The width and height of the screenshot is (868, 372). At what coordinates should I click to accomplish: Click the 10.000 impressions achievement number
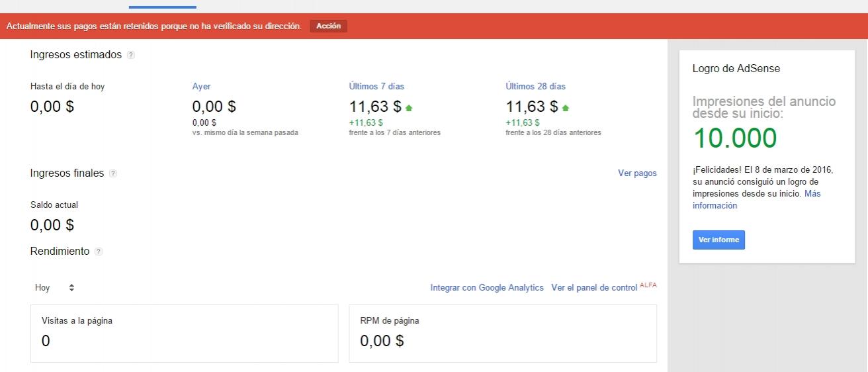tap(735, 138)
